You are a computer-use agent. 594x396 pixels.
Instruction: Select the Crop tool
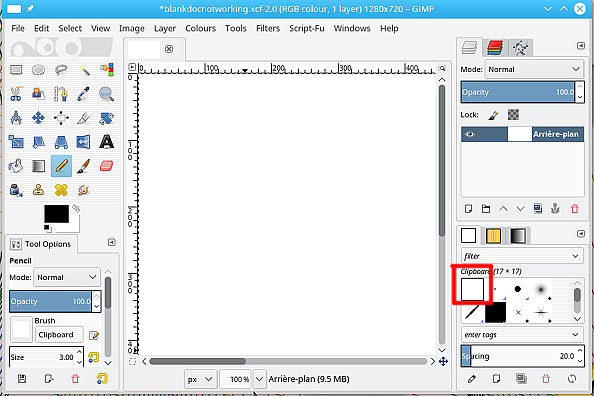(x=84, y=118)
